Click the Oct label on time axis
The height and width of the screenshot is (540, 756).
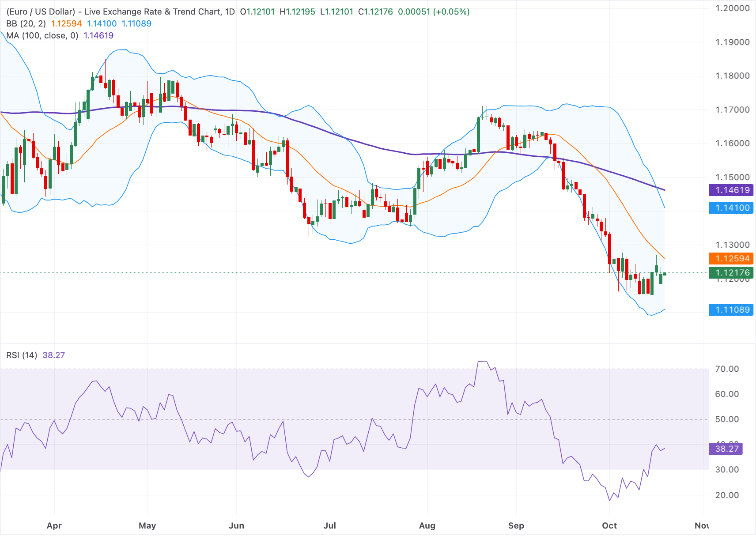pos(610,525)
